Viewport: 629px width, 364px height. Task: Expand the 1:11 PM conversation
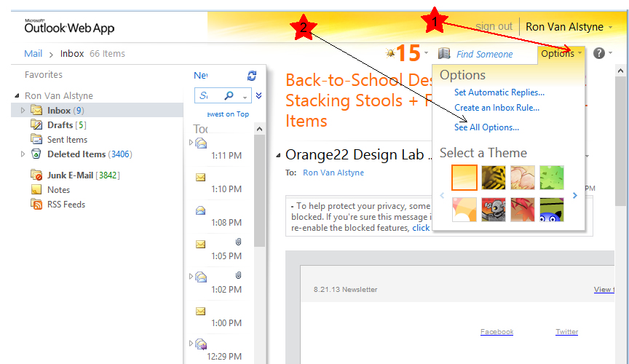191,142
